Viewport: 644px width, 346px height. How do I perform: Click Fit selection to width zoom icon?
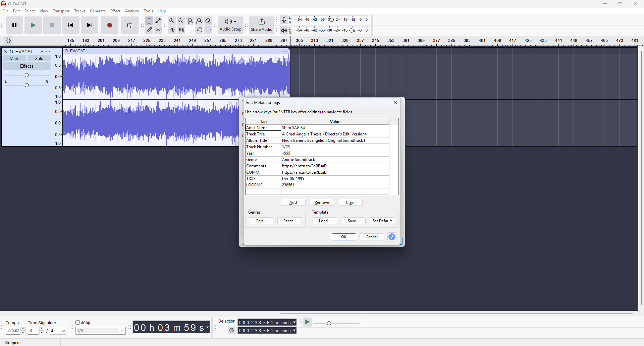(x=190, y=21)
